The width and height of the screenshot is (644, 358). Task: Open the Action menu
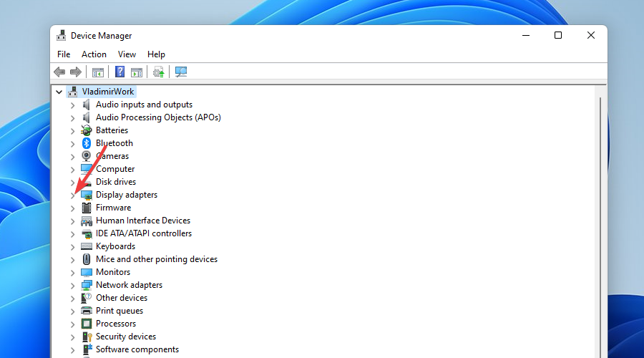[94, 54]
